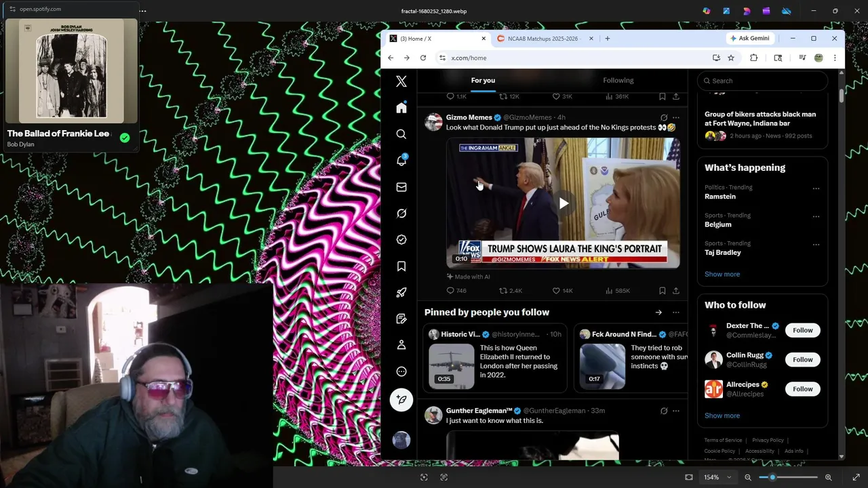Viewport: 868px width, 488px height.
Task: Open Grok icon in X sidebar
Action: 401,213
